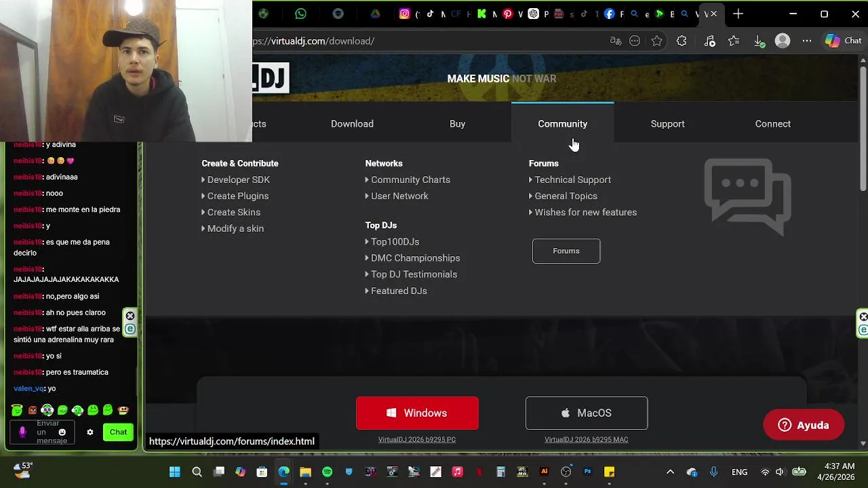The width and height of the screenshot is (868, 488).
Task: Click the translate page icon in address bar
Action: coord(616,41)
